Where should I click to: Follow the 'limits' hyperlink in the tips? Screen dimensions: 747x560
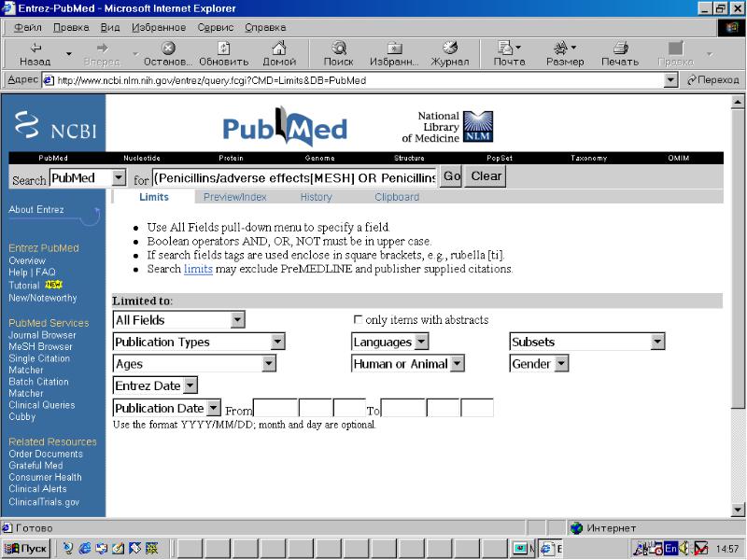click(x=198, y=269)
